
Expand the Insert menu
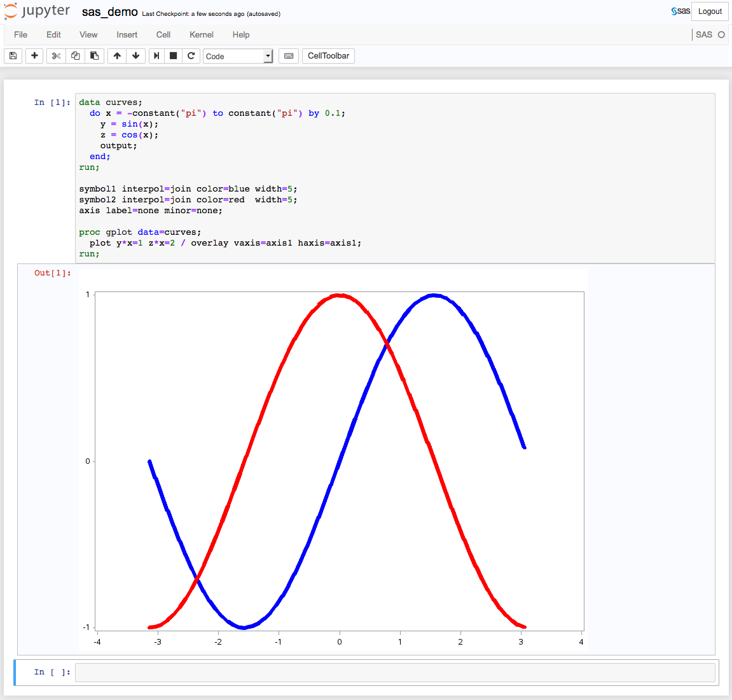[127, 35]
